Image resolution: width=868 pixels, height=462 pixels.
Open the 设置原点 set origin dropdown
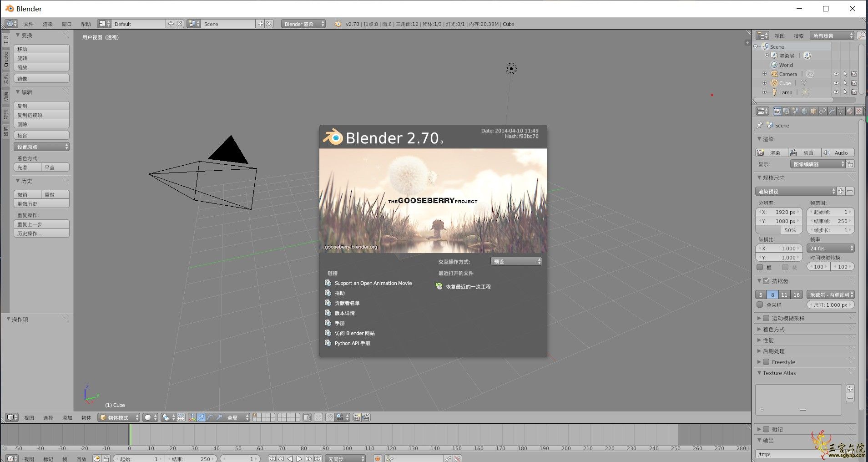pos(41,147)
